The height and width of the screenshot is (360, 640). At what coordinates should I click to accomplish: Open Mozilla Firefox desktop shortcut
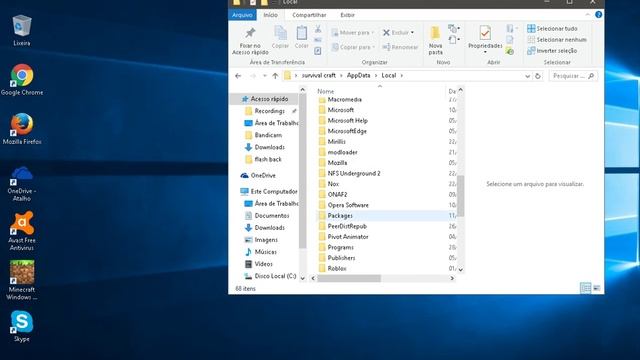pyautogui.click(x=22, y=129)
